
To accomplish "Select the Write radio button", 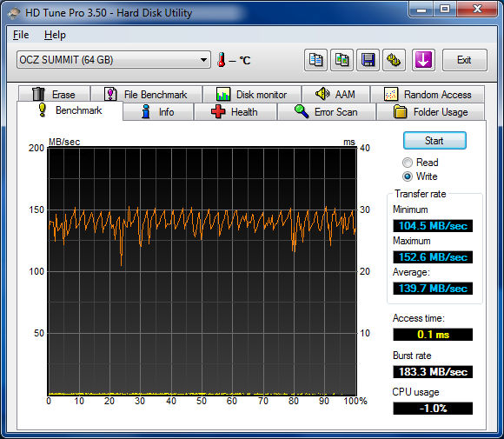I will (x=408, y=176).
